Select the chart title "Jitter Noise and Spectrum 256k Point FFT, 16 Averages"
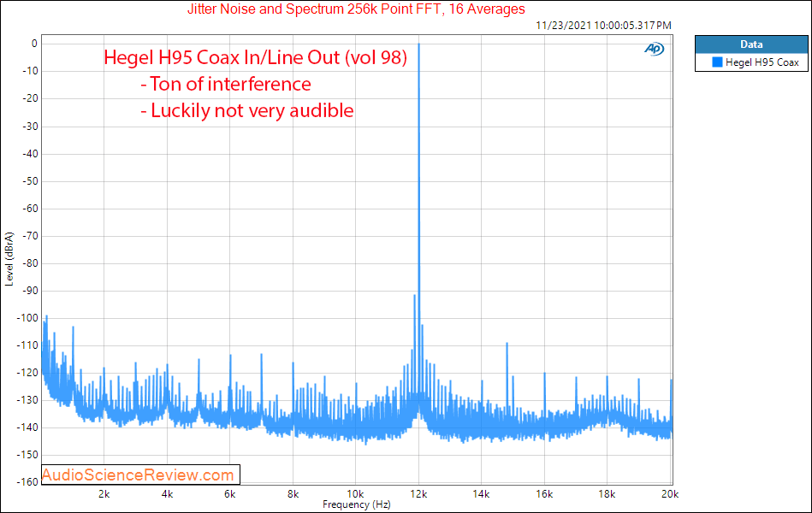The height and width of the screenshot is (513, 812). (356, 9)
